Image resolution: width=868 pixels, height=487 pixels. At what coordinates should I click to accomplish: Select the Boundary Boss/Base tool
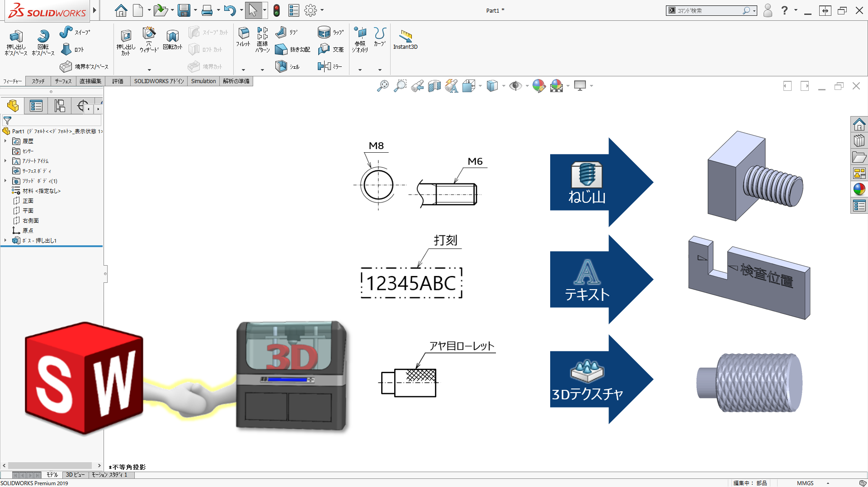coord(84,66)
